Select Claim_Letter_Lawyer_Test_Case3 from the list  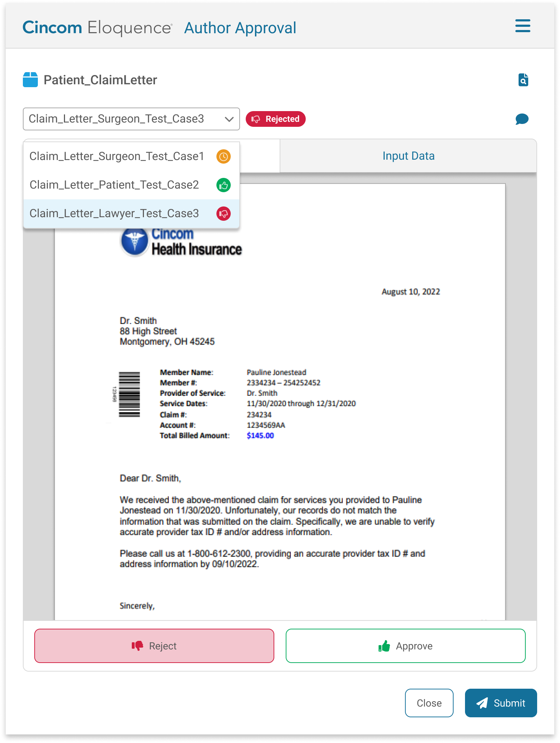131,214
